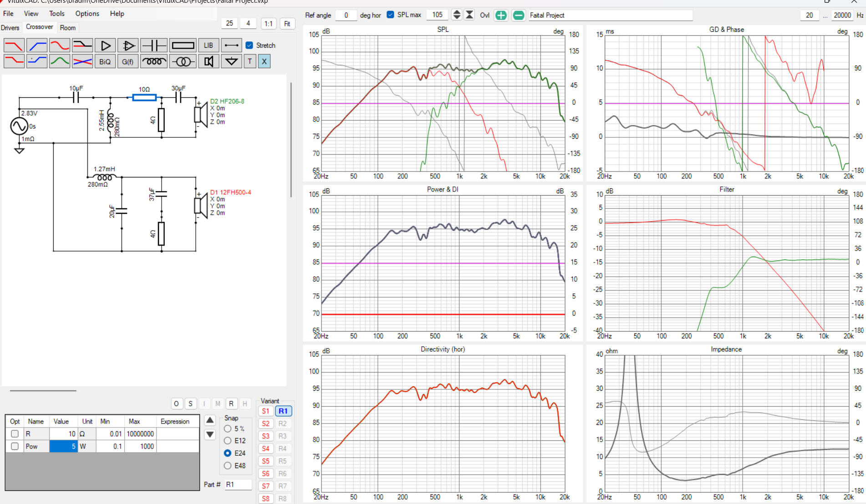Click the Part # field showing R1

pyautogui.click(x=239, y=484)
